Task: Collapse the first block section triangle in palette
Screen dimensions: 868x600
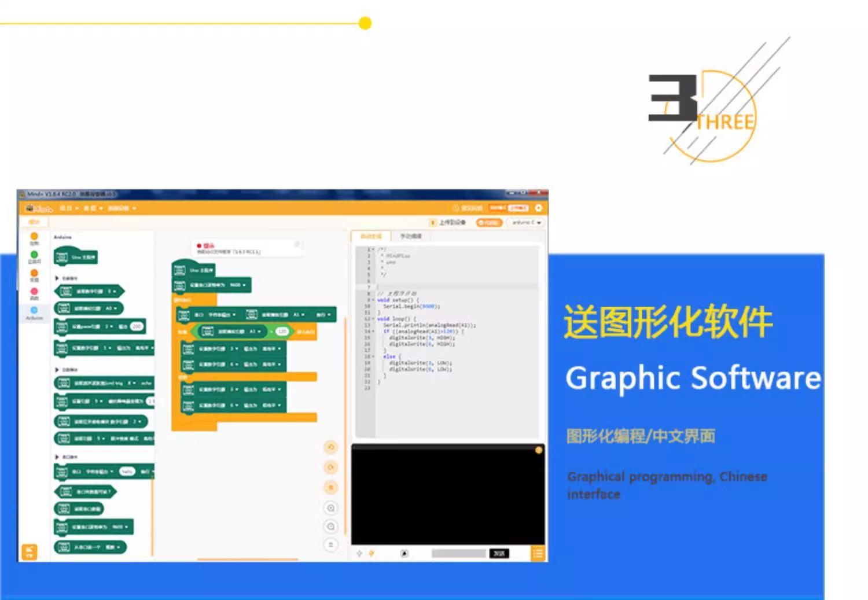Action: pyautogui.click(x=57, y=278)
